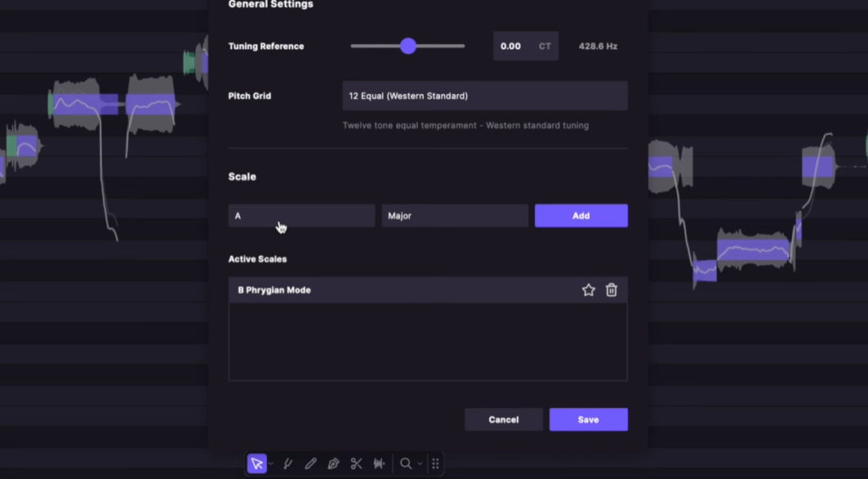Click the toolbar drag handle dots
868x479 pixels.
pyautogui.click(x=435, y=464)
